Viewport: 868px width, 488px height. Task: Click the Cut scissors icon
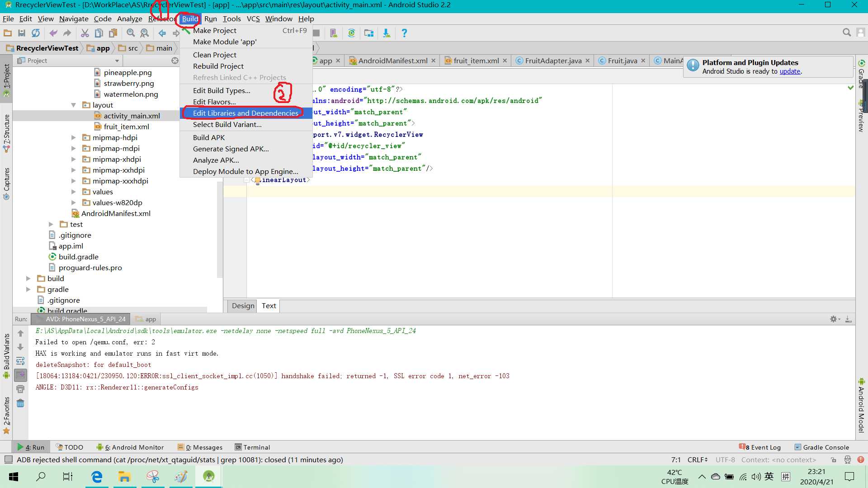tap(85, 33)
